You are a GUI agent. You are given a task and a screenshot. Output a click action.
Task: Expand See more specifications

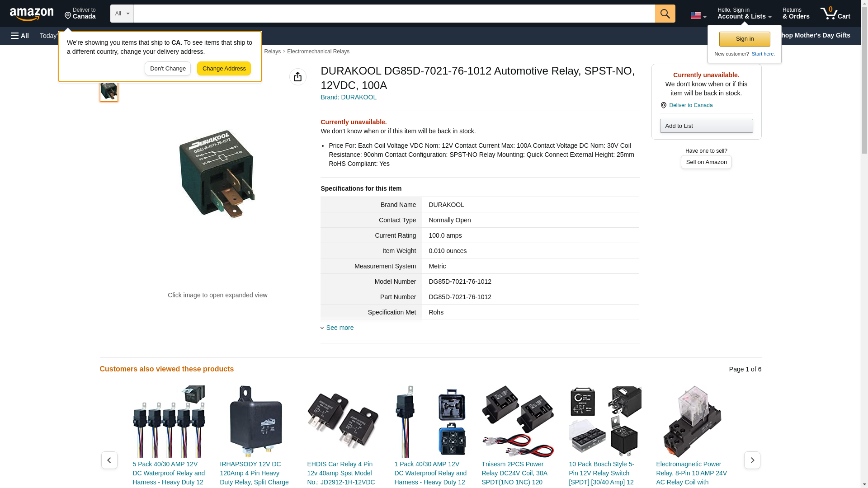(x=340, y=328)
